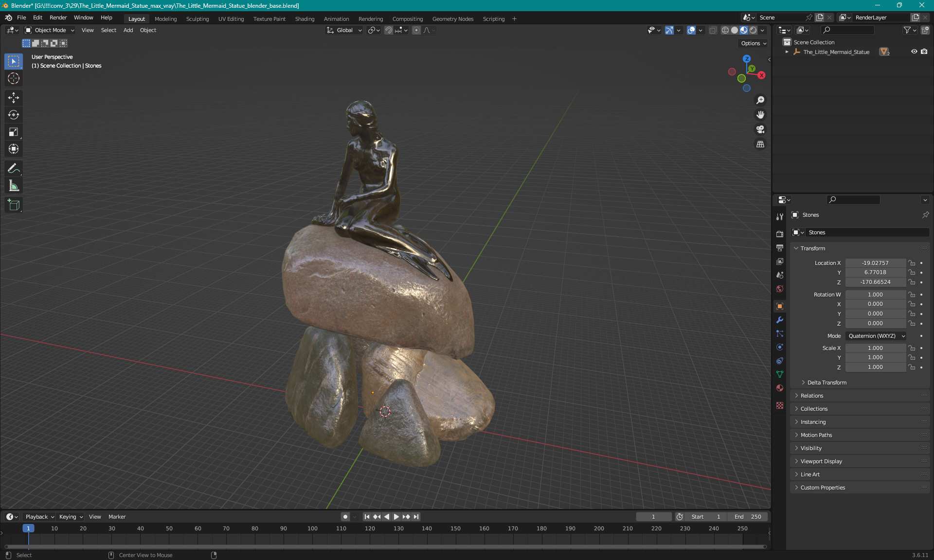934x560 pixels.
Task: Open the Particles properties tab
Action: point(780,333)
